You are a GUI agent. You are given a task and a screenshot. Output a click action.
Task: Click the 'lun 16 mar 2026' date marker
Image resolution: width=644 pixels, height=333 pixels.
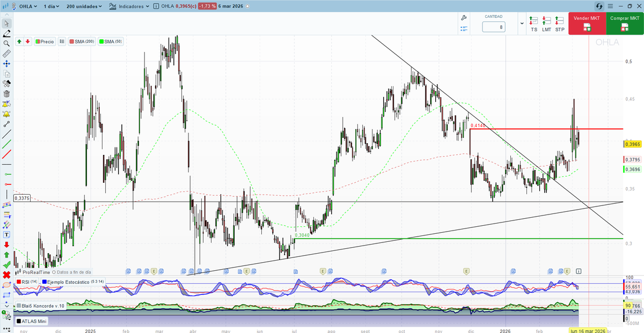point(588,331)
